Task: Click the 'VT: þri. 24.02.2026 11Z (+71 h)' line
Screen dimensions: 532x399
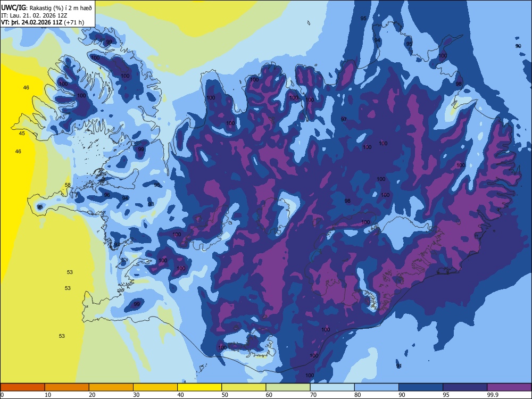Action: (43, 22)
